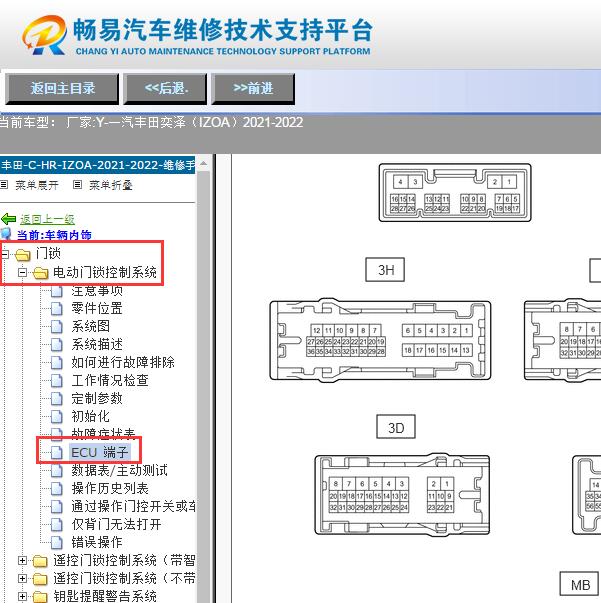
Task: Click document icon beside 系统描述
Action: coord(57,345)
